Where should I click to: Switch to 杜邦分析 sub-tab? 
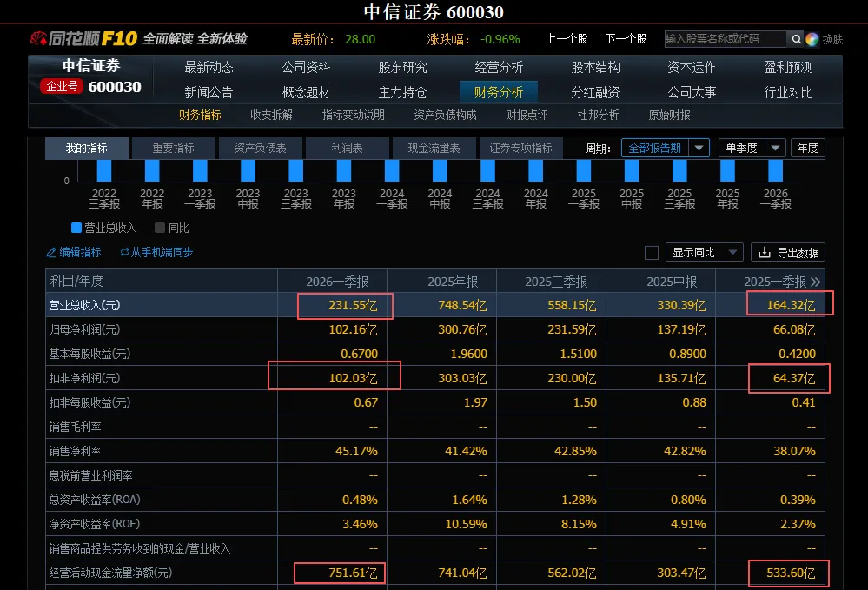pyautogui.click(x=598, y=115)
